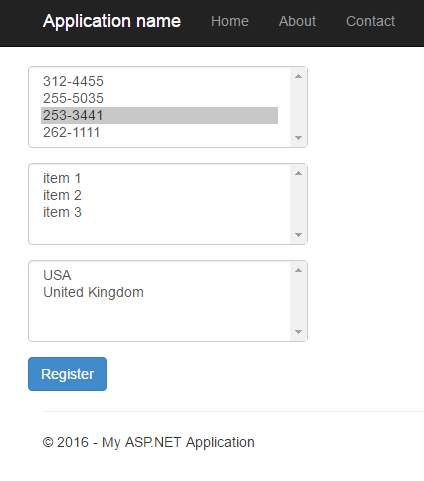Open the Home navigation link
Viewport: 424px width, 481px height.
230,21
